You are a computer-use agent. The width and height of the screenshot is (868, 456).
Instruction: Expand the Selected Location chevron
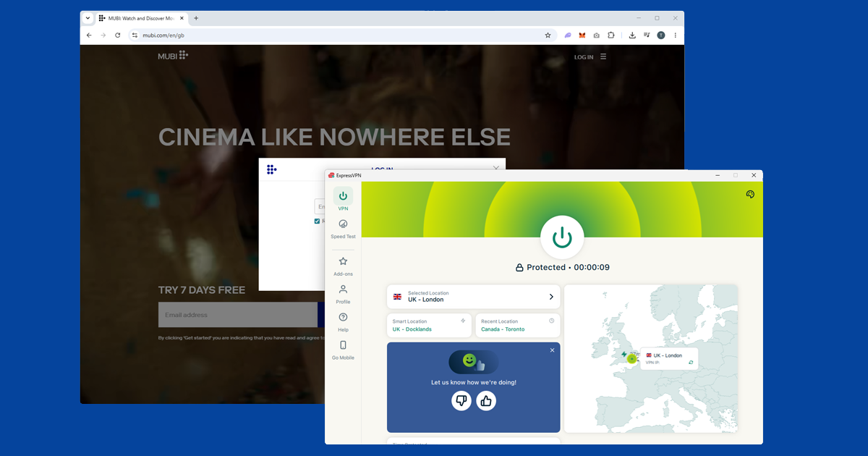551,297
